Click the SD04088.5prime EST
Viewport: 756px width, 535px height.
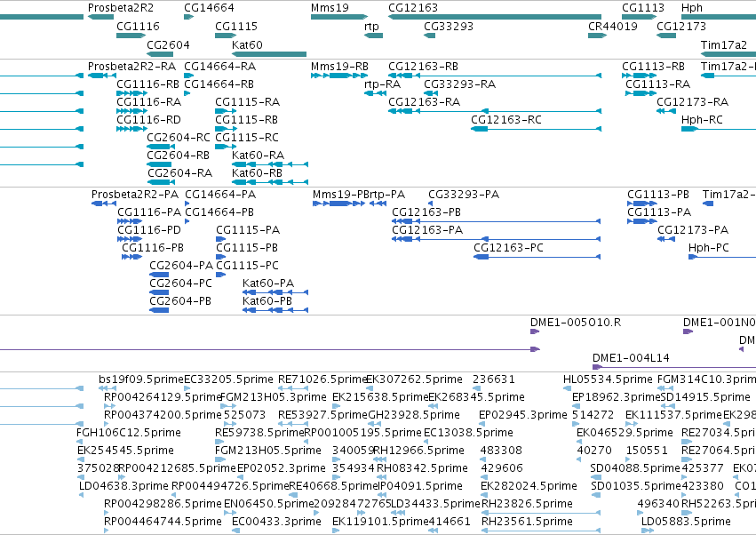pyautogui.click(x=596, y=477)
